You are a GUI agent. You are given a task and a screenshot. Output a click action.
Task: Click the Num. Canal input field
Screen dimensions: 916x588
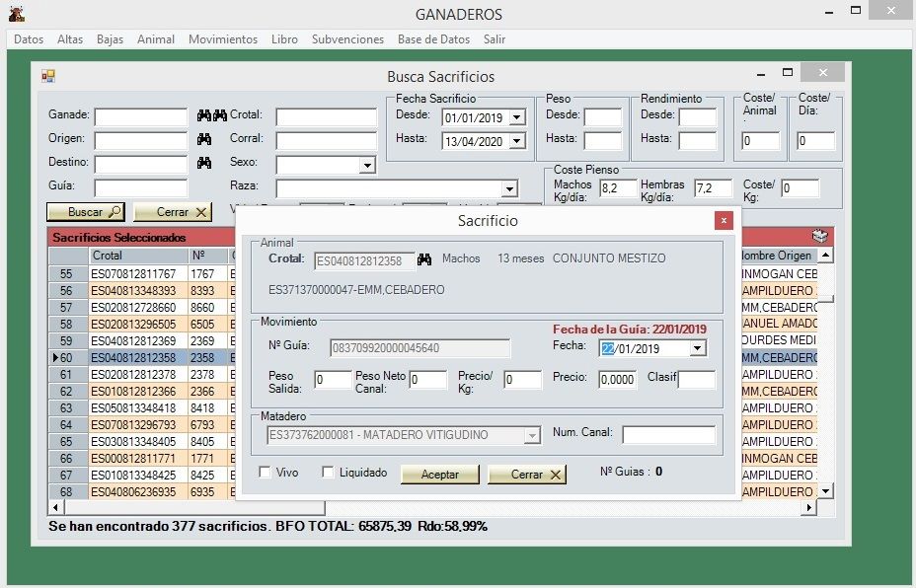668,435
